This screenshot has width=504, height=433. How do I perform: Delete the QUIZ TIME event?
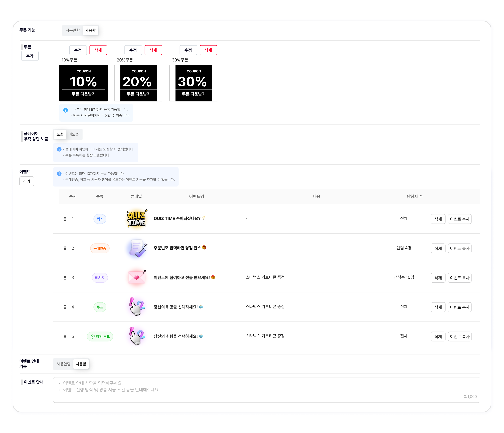pos(438,219)
